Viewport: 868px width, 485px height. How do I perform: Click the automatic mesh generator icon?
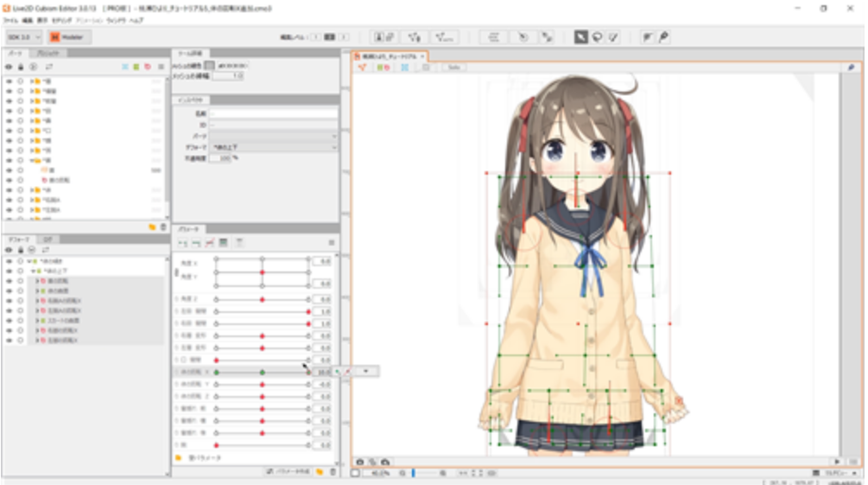click(x=444, y=37)
